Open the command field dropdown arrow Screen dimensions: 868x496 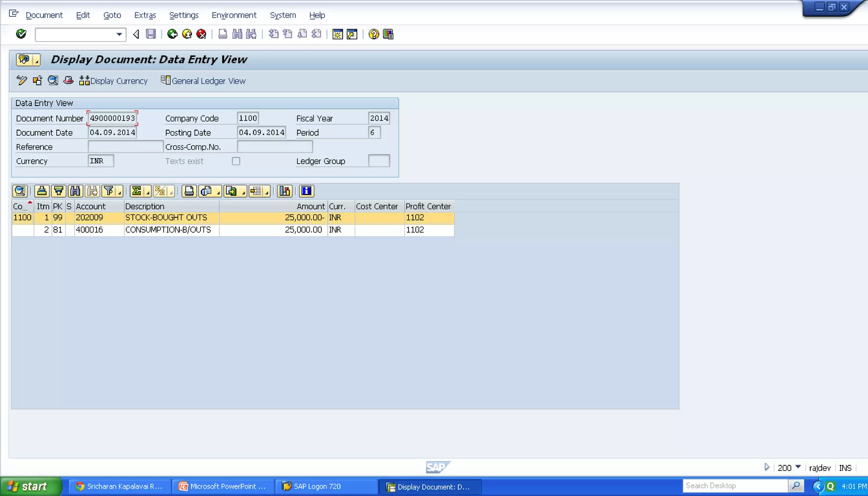coord(119,34)
